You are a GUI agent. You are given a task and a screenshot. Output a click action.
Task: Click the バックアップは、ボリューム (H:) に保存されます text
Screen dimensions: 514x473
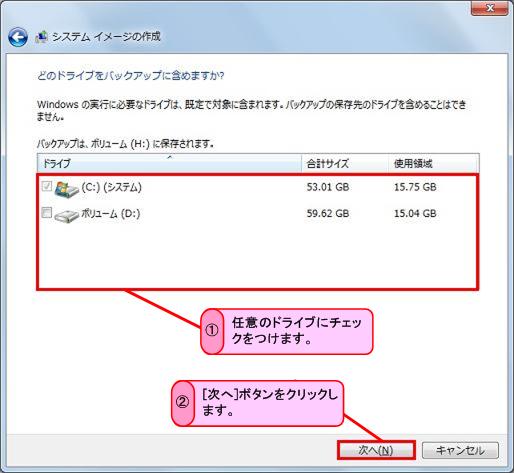(125, 144)
